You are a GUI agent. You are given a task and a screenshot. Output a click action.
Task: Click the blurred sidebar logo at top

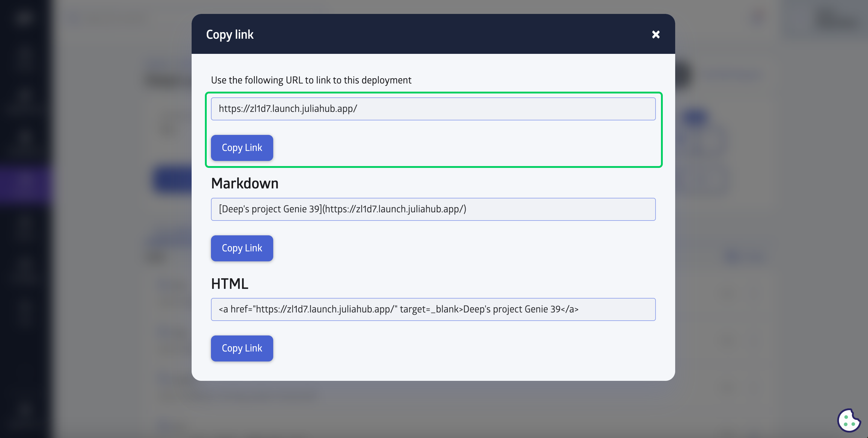24,17
